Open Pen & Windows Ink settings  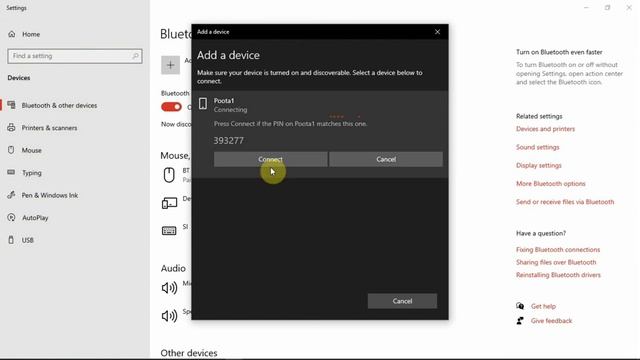(x=50, y=195)
